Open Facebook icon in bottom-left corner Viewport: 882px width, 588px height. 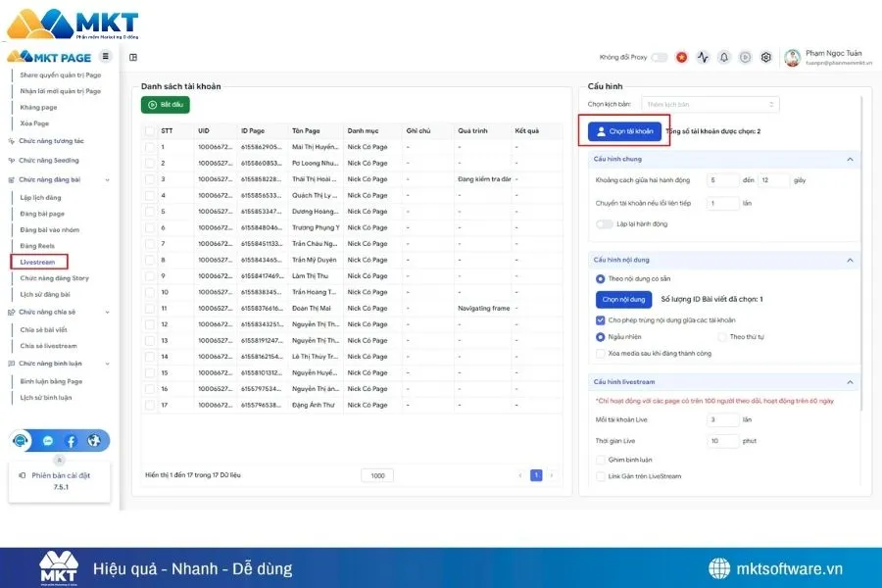[71, 440]
